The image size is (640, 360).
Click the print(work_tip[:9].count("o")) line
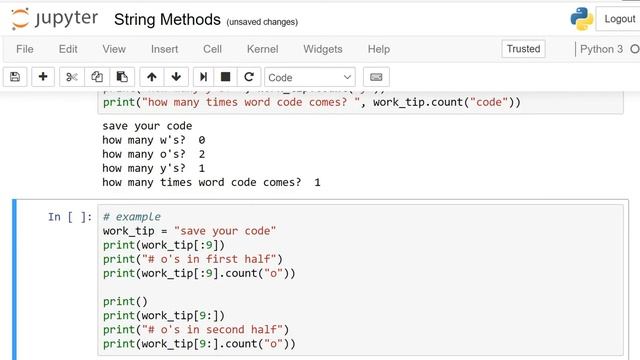[199, 273]
